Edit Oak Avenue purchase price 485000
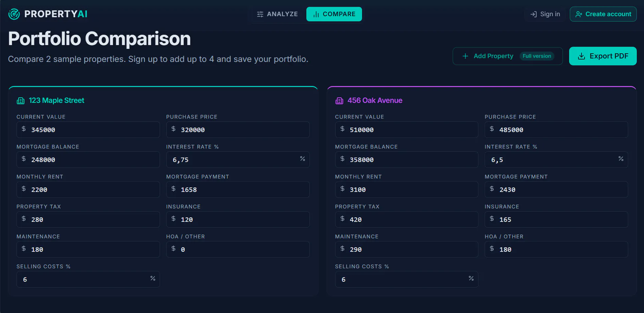 (556, 130)
